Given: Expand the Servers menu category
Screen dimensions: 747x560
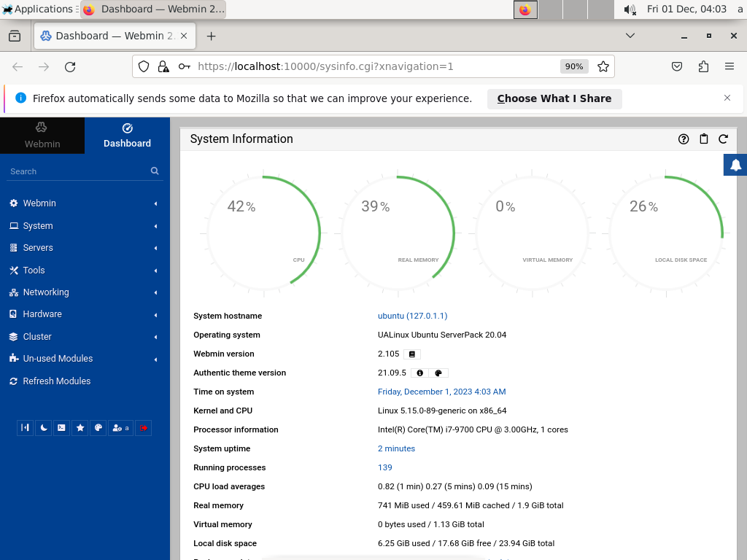Looking at the screenshot, I should click(85, 248).
